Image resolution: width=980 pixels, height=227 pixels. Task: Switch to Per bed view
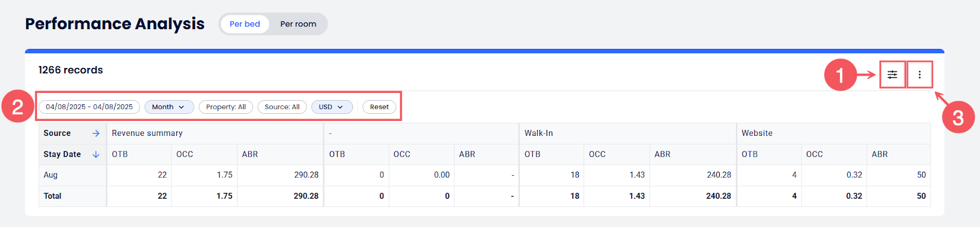click(x=245, y=24)
